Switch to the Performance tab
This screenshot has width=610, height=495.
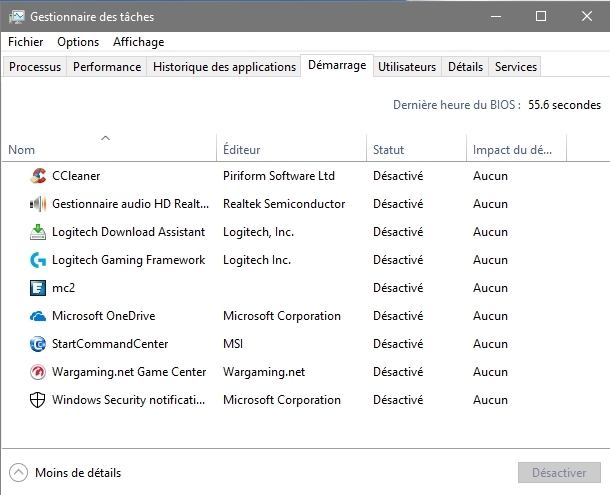[107, 67]
